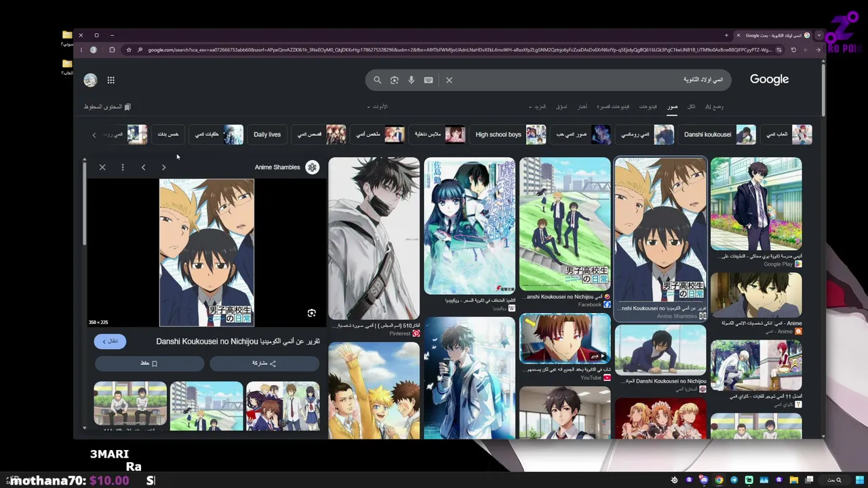868x488 pixels.
Task: Start voice search with the microphone icon
Action: pos(411,80)
